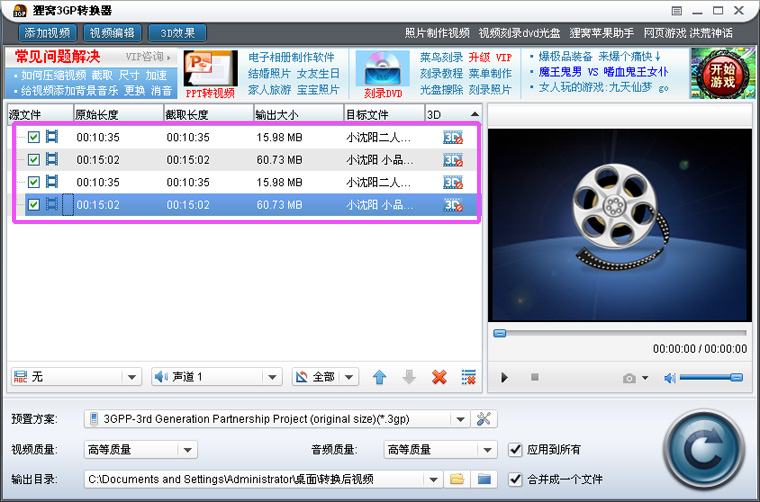Viewport: 760px width, 502px height.
Task: Open 给视频添加背景音乐 help link
Action: pyautogui.click(x=69, y=90)
